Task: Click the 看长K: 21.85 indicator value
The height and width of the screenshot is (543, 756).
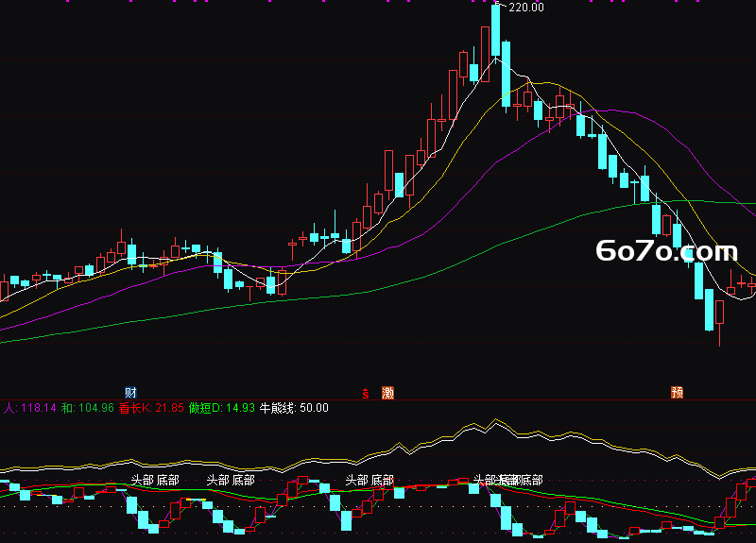Action: coord(151,408)
